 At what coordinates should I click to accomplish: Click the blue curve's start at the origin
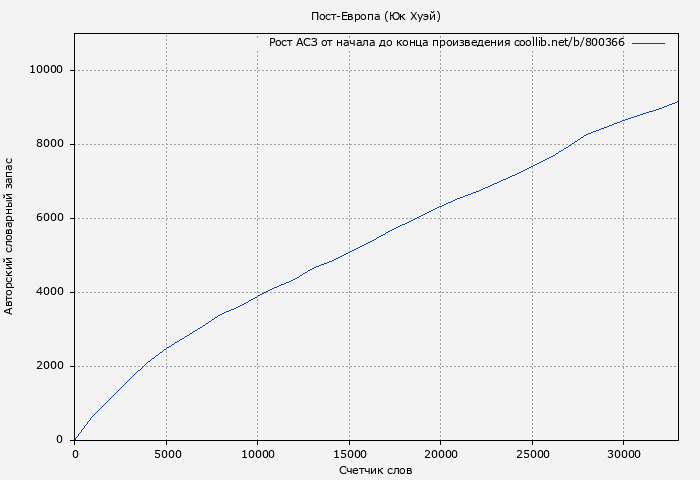(x=76, y=439)
